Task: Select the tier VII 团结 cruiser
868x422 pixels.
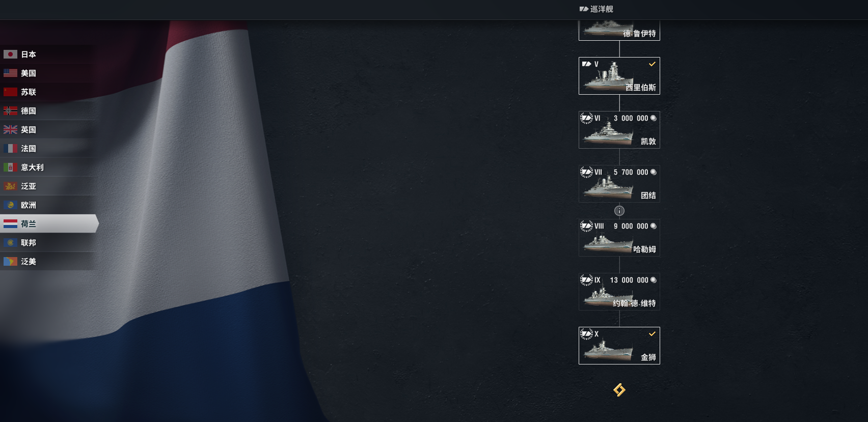Action: point(619,184)
